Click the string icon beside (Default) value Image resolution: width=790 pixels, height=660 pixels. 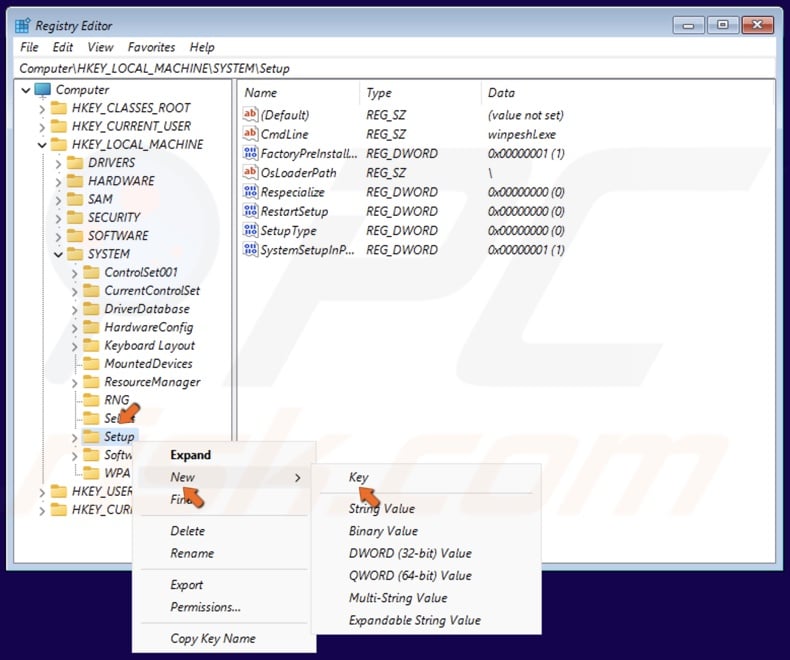point(250,114)
